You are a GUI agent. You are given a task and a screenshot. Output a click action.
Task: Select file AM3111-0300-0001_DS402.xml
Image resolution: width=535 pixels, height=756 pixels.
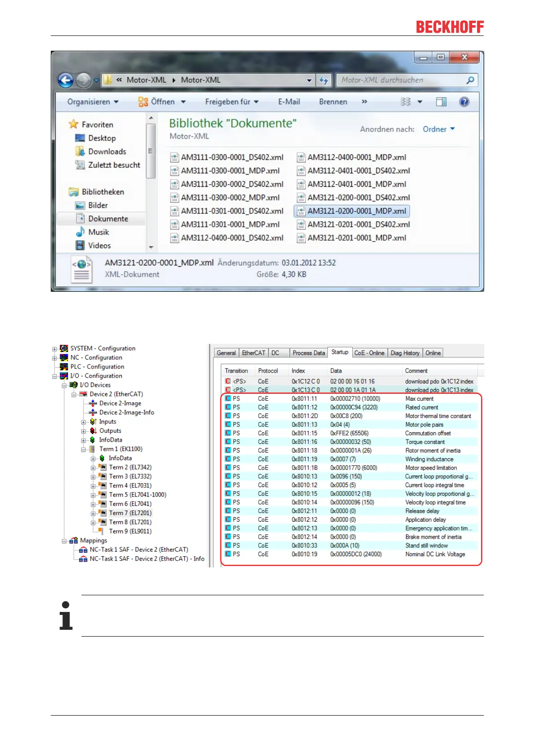[x=227, y=157]
